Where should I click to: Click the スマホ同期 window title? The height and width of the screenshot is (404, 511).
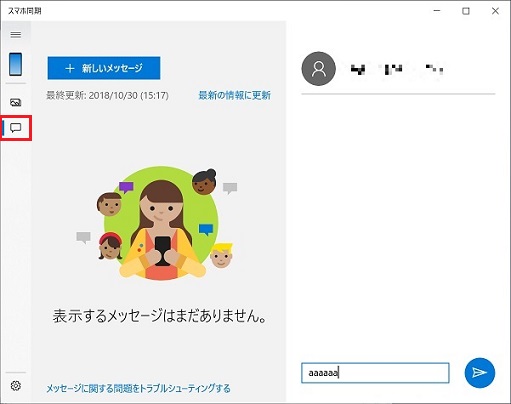pyautogui.click(x=25, y=11)
